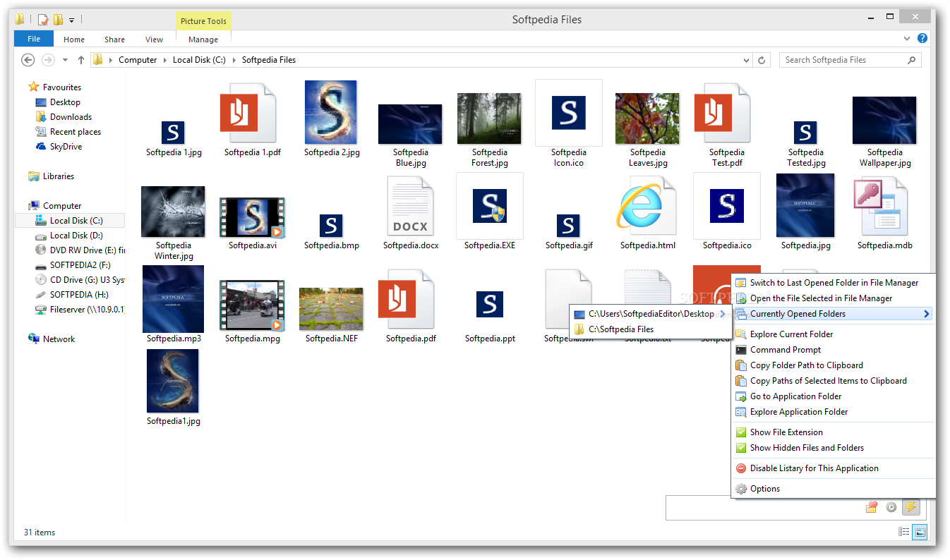Open the Home ribbon tab
Screen dimensions: 950x560
74,39
